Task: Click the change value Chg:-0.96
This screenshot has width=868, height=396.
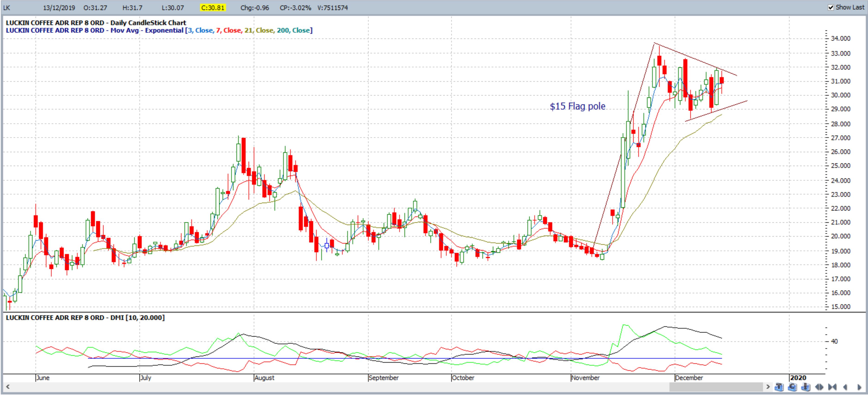Action: (255, 8)
